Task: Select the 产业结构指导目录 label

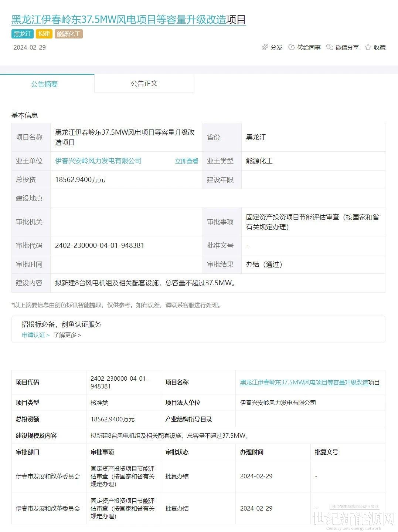Action: pos(188,419)
